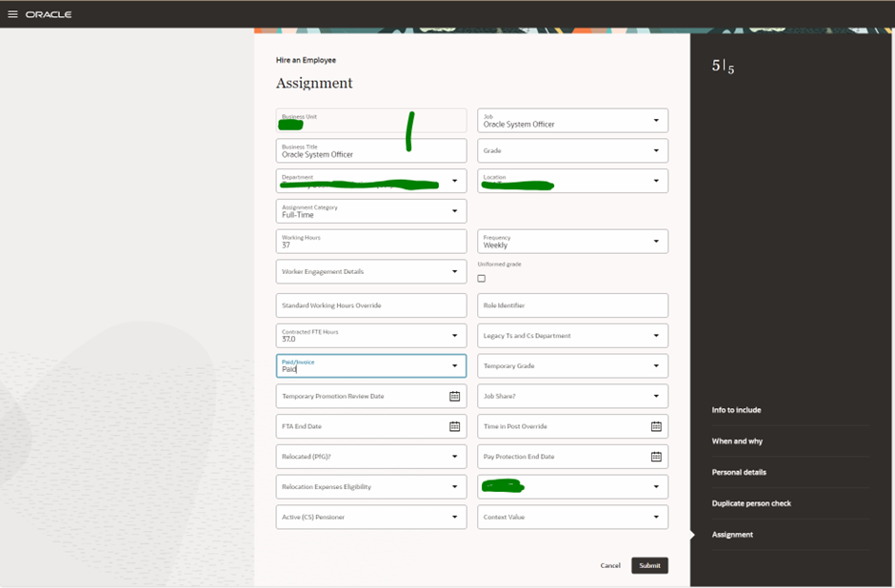Open the Assignment Category dropdown
Screen dimensions: 895x588
pos(455,210)
